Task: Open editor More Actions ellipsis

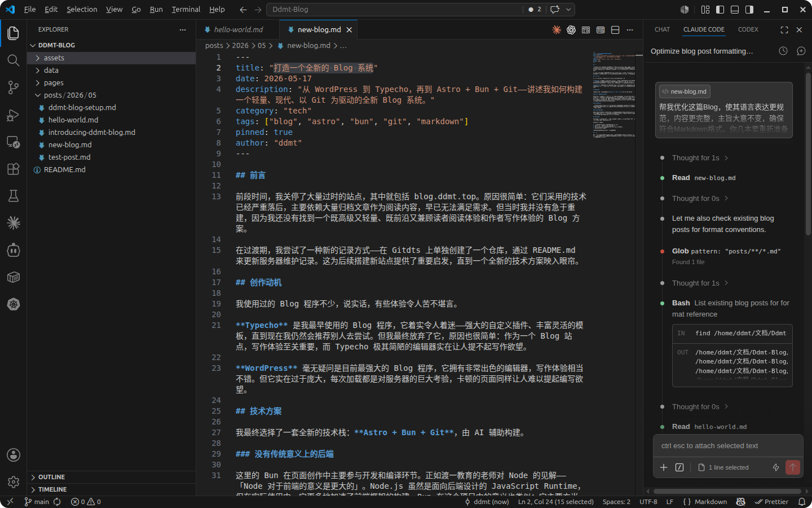Action: coord(630,30)
